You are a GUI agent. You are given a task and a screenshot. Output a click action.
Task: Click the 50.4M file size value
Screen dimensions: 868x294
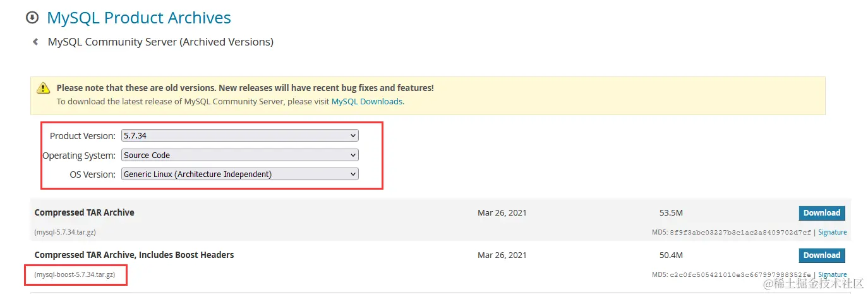click(x=670, y=255)
